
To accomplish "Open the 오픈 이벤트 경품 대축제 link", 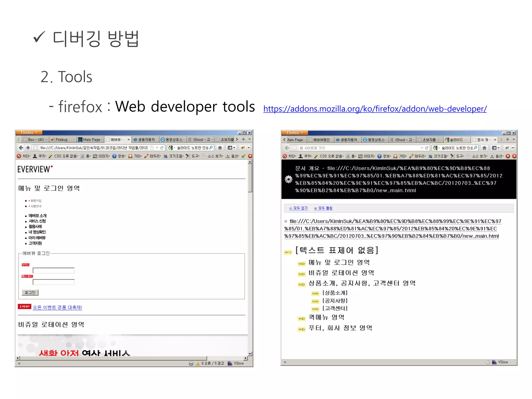I will [x=57, y=308].
